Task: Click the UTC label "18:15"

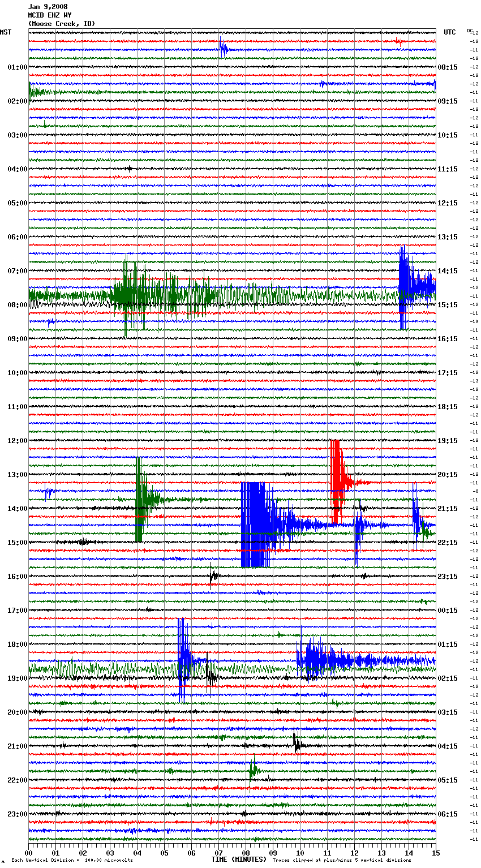Action: [x=448, y=406]
